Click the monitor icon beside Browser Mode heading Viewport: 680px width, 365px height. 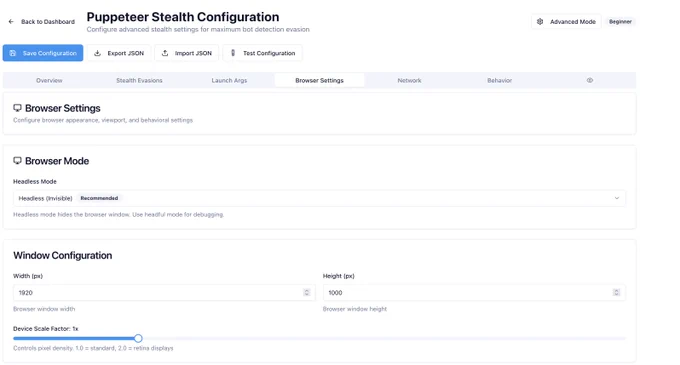coord(17,161)
